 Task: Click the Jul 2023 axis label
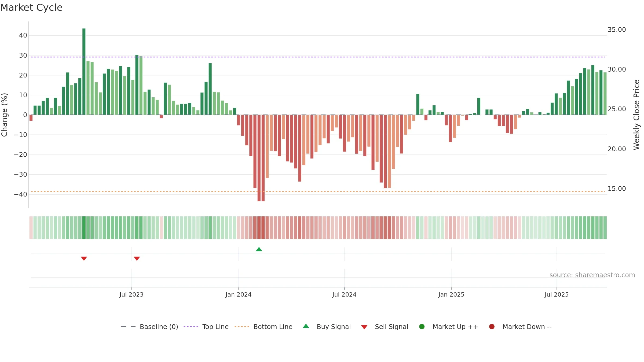point(131,294)
